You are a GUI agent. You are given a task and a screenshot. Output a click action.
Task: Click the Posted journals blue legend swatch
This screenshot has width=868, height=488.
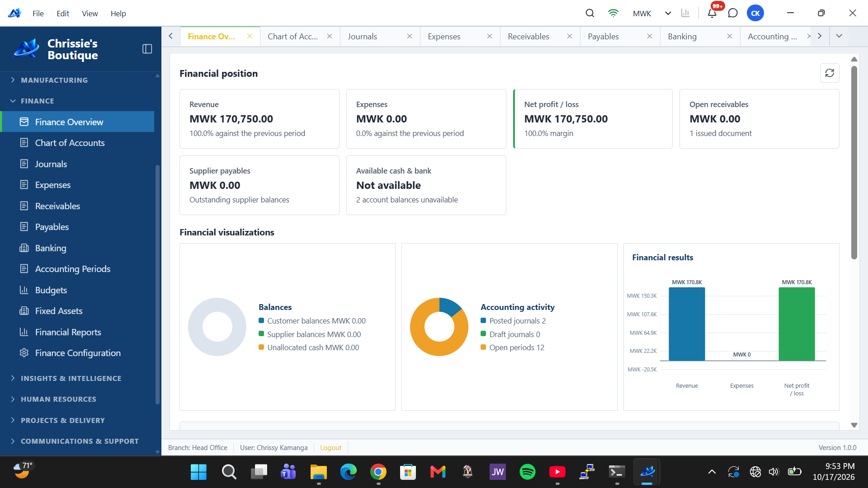pos(483,320)
